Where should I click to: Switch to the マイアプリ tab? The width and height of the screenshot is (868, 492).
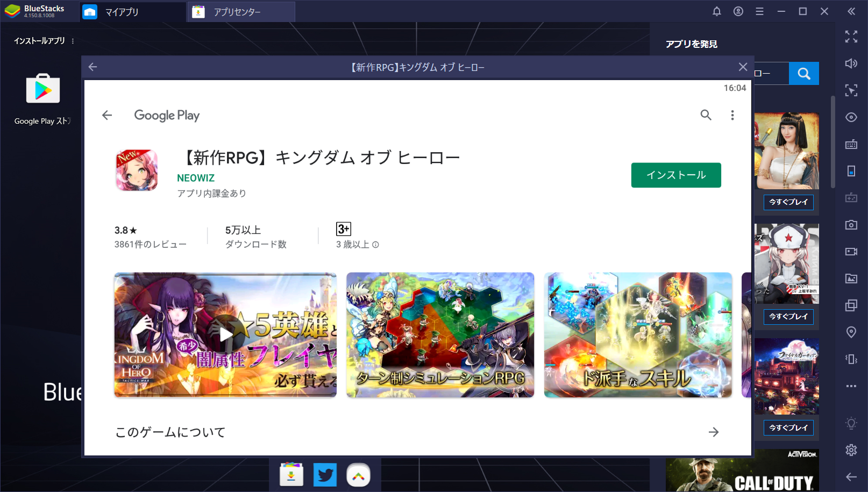(x=133, y=12)
